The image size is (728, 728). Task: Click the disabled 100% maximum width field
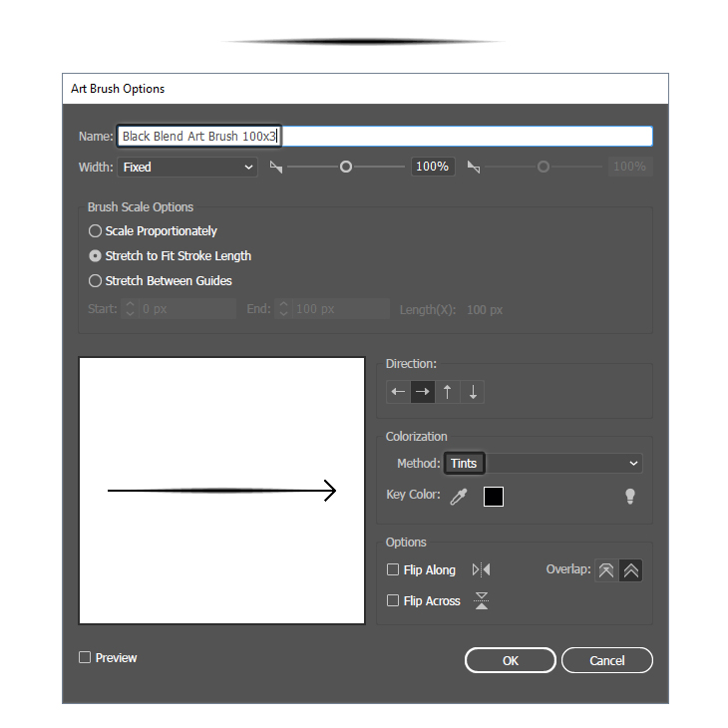coord(630,167)
